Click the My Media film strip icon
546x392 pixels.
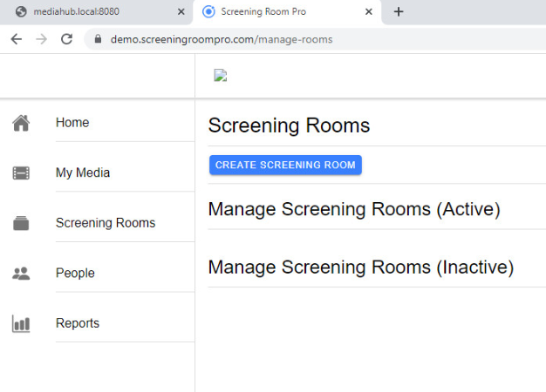21,172
